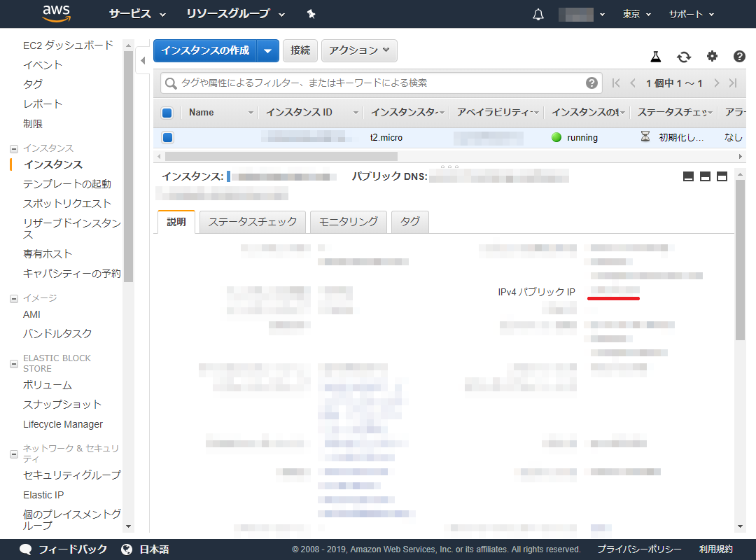Go to last page of results
Viewport: 756px width, 560px height.
pyautogui.click(x=733, y=83)
